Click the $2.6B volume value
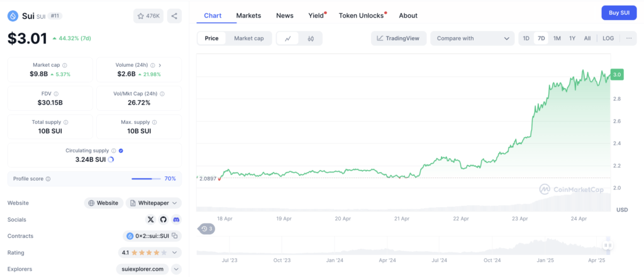The width and height of the screenshot is (644, 277). pyautogui.click(x=126, y=74)
